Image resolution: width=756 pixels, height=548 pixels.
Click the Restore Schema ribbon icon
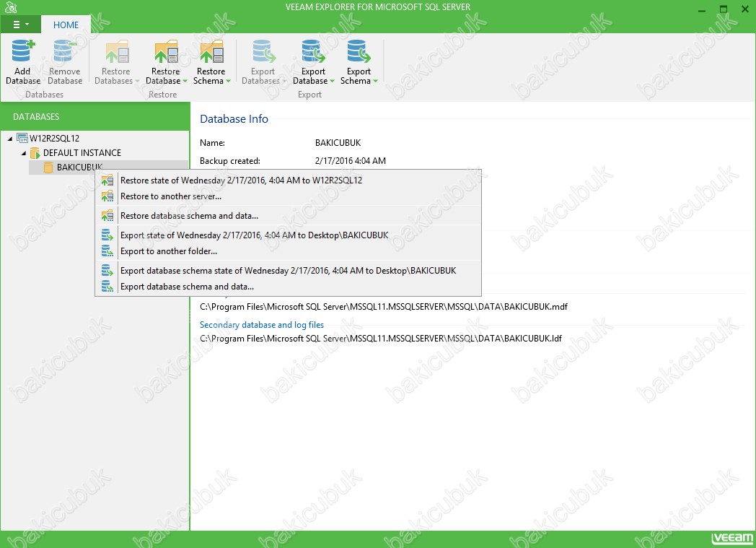(x=211, y=51)
